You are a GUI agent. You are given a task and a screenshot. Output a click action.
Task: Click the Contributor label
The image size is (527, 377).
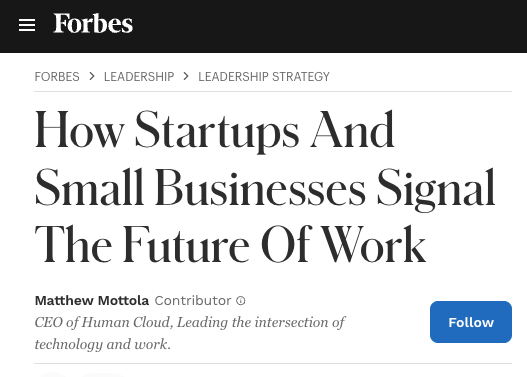pyautogui.click(x=193, y=300)
